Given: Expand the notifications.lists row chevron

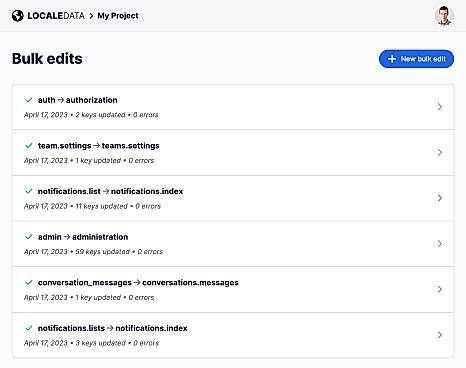Looking at the screenshot, I should point(440,335).
